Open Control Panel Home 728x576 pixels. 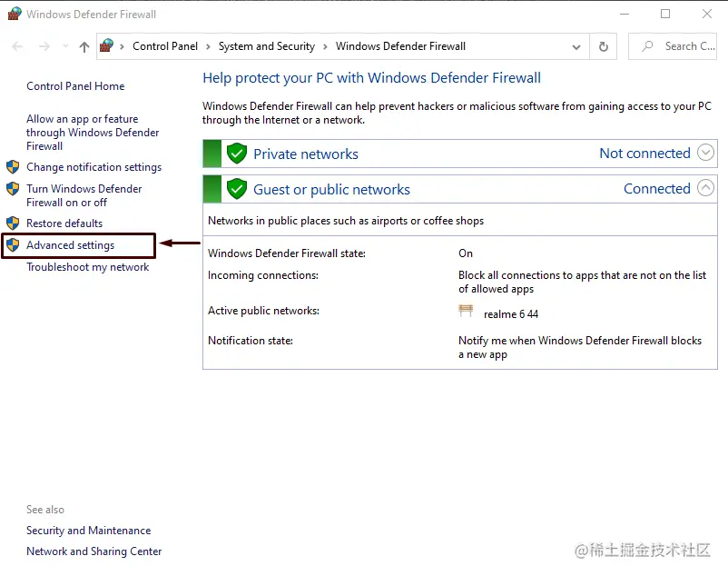point(75,86)
